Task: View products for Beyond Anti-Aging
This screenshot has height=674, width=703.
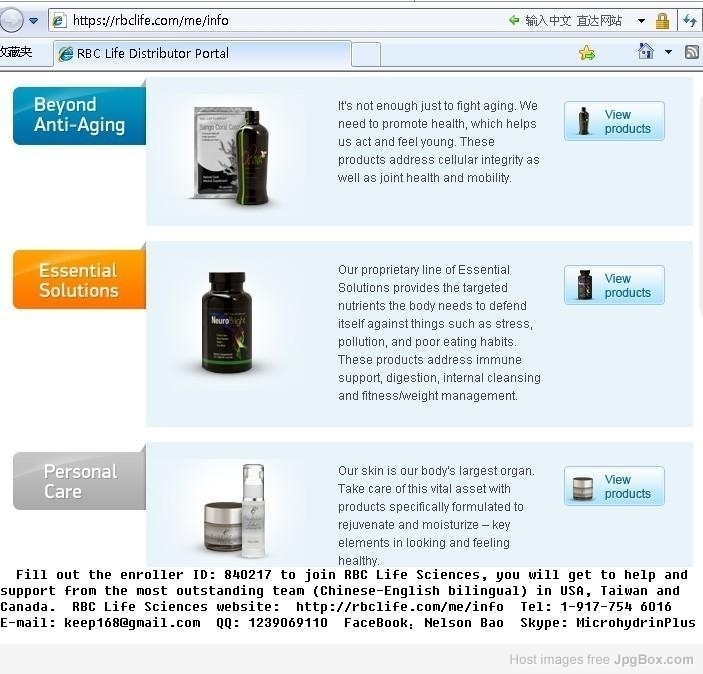Action: click(x=614, y=121)
